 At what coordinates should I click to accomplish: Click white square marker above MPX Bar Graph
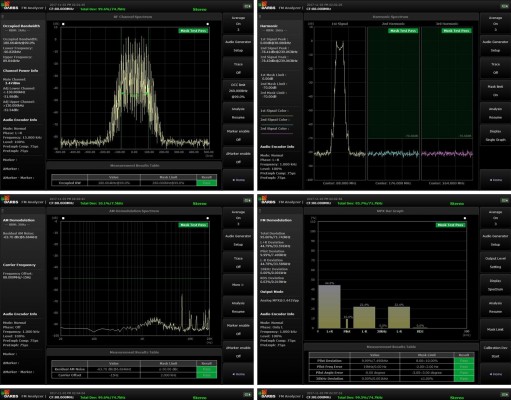click(x=465, y=218)
